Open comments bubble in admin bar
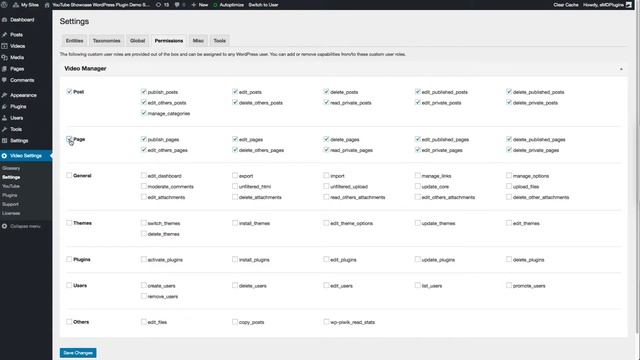Image resolution: width=640 pixels, height=360 pixels. [x=180, y=5]
